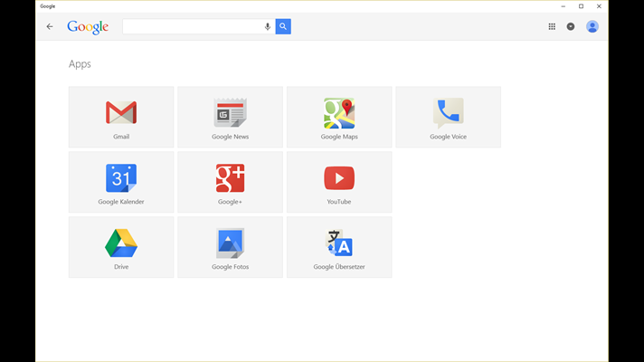Launch the Google+ app tile
The width and height of the screenshot is (644, 362).
tap(230, 182)
